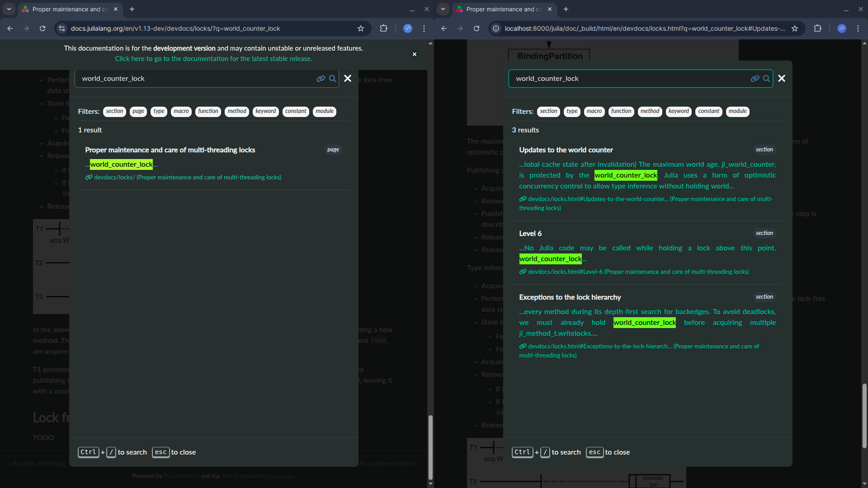Click the link to latest stable release documentation
The width and height of the screenshot is (868, 488).
coord(213,59)
